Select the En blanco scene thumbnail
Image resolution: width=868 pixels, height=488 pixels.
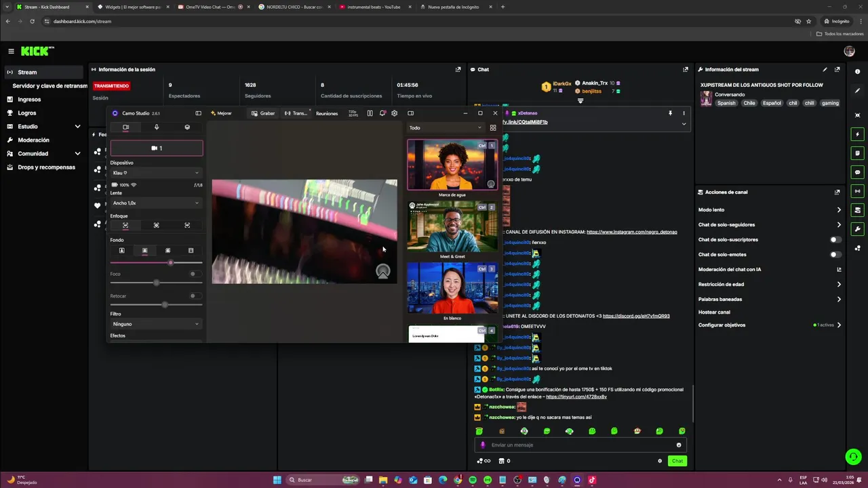tap(452, 288)
